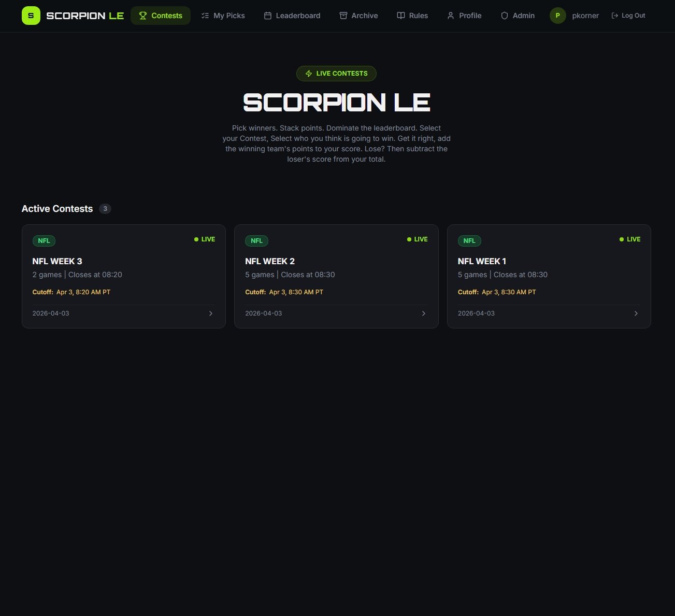Image resolution: width=675 pixels, height=616 pixels.
Task: Open NFL Week 1 with its chevron arrow
Action: coord(636,313)
